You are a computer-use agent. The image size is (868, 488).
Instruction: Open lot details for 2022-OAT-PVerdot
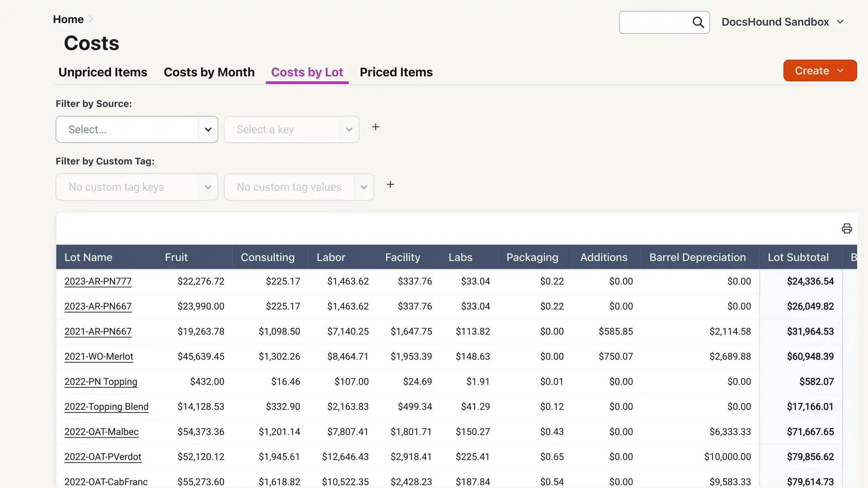[103, 456]
